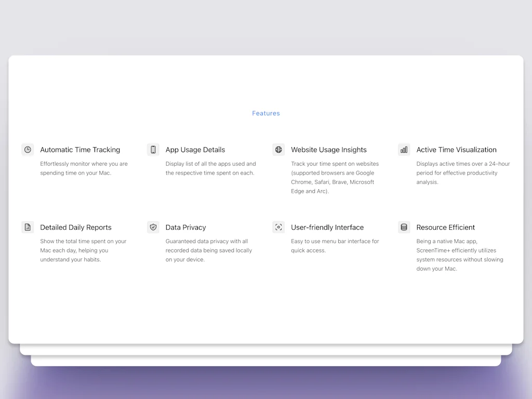Image resolution: width=532 pixels, height=399 pixels.
Task: Click the 'Guaranteed data privacy with all' description
Action: 209,250
